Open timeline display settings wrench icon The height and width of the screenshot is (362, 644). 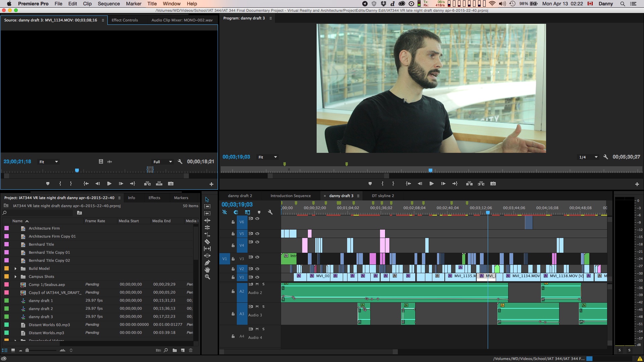coord(270,212)
